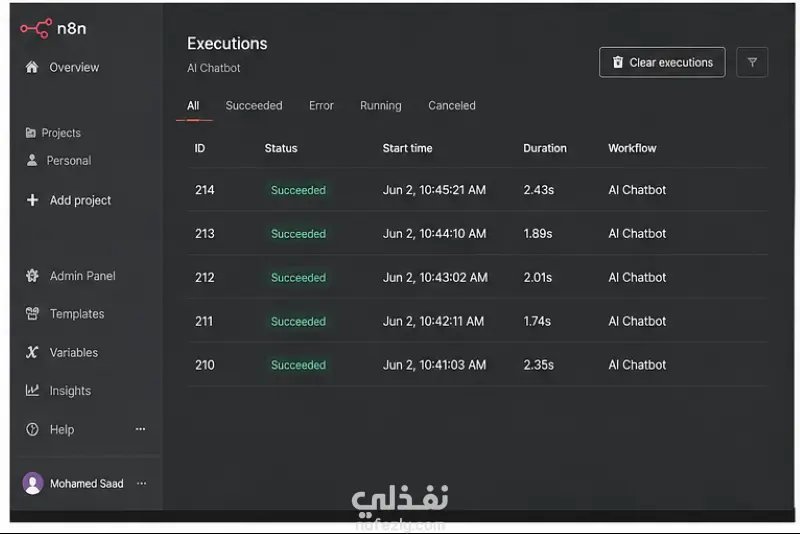Click the Clear executions button
The image size is (800, 534).
(x=662, y=62)
